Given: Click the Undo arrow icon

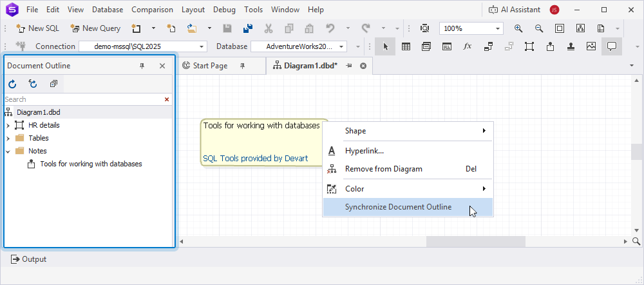Looking at the screenshot, I should 330,28.
